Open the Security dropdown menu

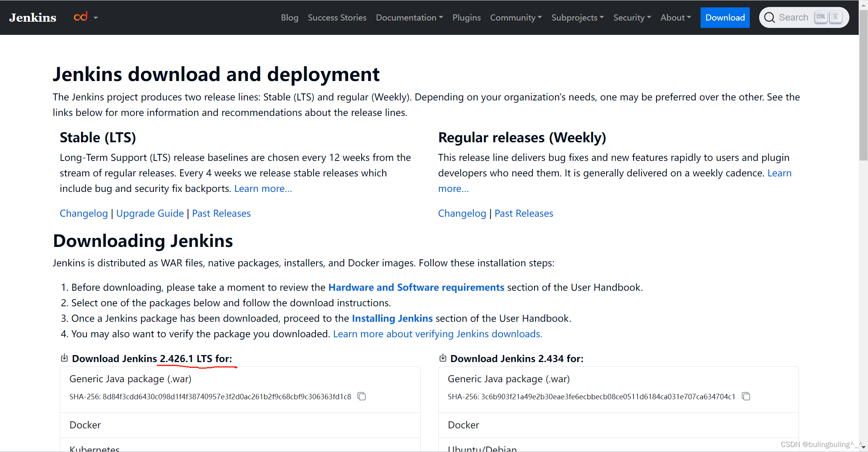point(632,17)
